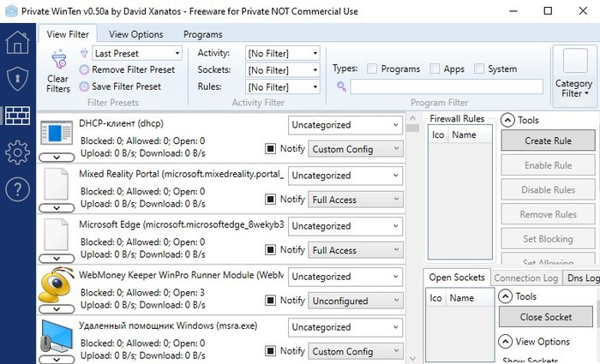Click the Create Rule button
The height and width of the screenshot is (364, 600).
pos(547,140)
